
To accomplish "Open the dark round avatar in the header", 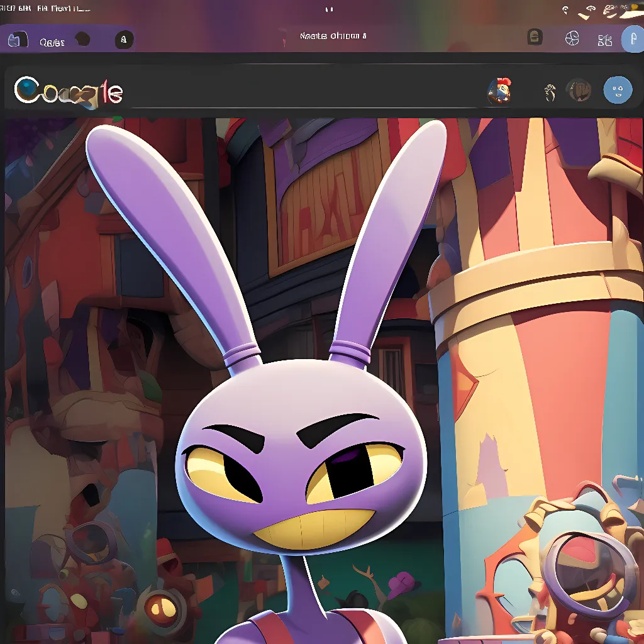I will (x=579, y=90).
